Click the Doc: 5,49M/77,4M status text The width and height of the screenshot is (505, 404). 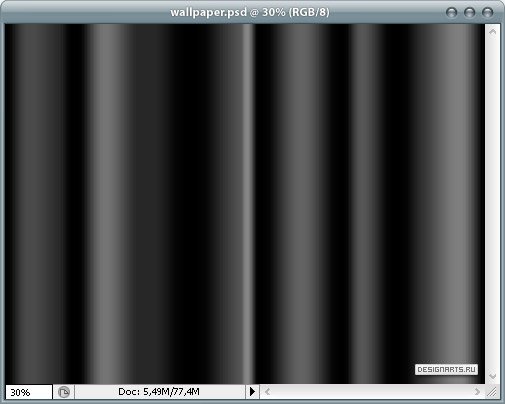159,391
